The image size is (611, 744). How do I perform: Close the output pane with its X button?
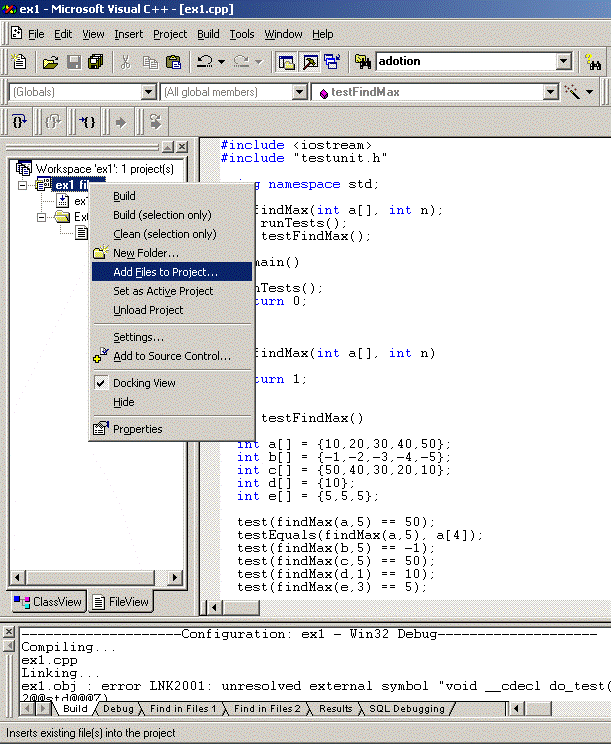[x=9, y=632]
